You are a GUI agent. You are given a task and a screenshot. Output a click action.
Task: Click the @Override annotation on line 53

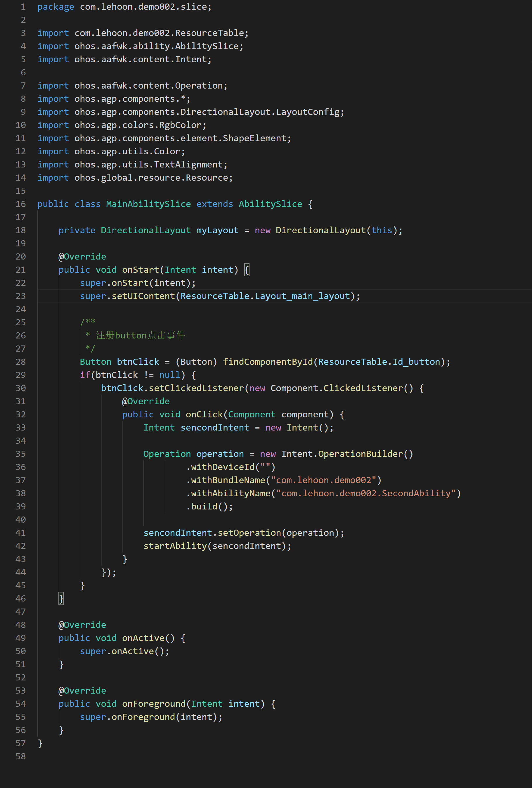tap(82, 691)
